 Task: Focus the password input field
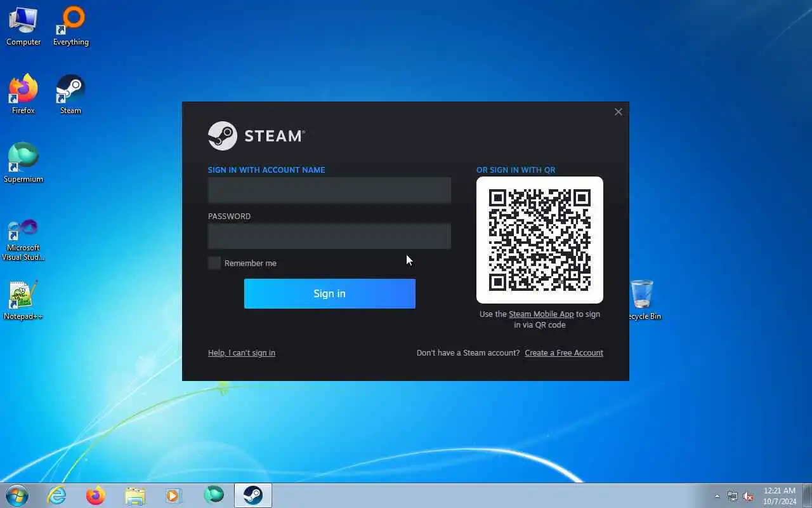(329, 236)
